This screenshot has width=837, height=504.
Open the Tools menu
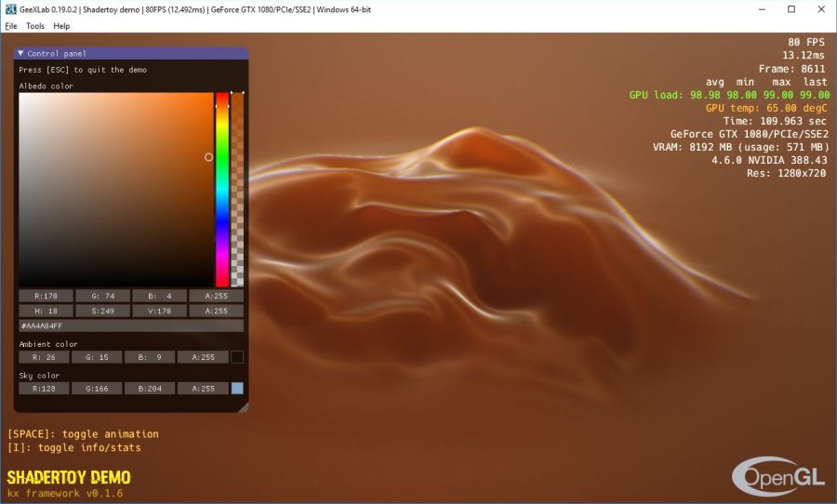pos(35,26)
